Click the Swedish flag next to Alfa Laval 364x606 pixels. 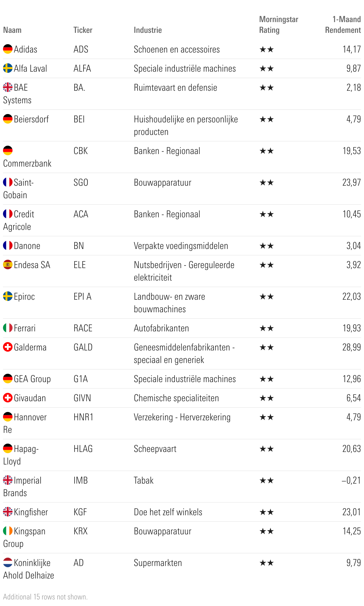(x=8, y=68)
